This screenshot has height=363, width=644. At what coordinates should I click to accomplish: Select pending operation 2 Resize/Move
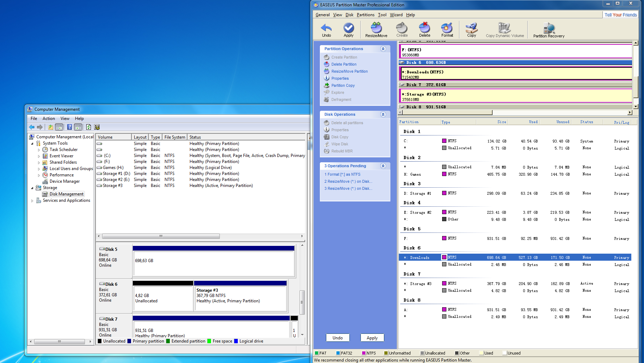point(348,181)
